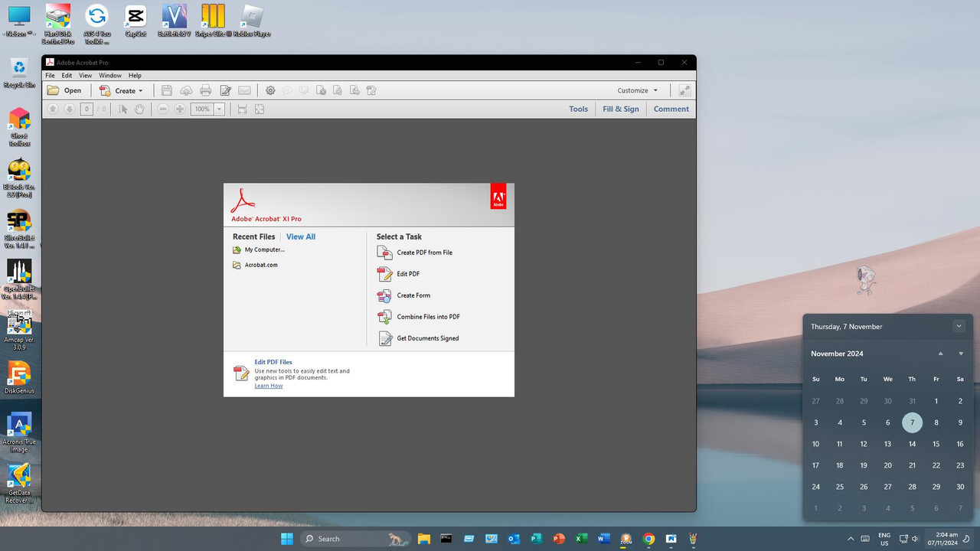980x551 pixels.
Task: Open the View menu
Action: coord(85,76)
